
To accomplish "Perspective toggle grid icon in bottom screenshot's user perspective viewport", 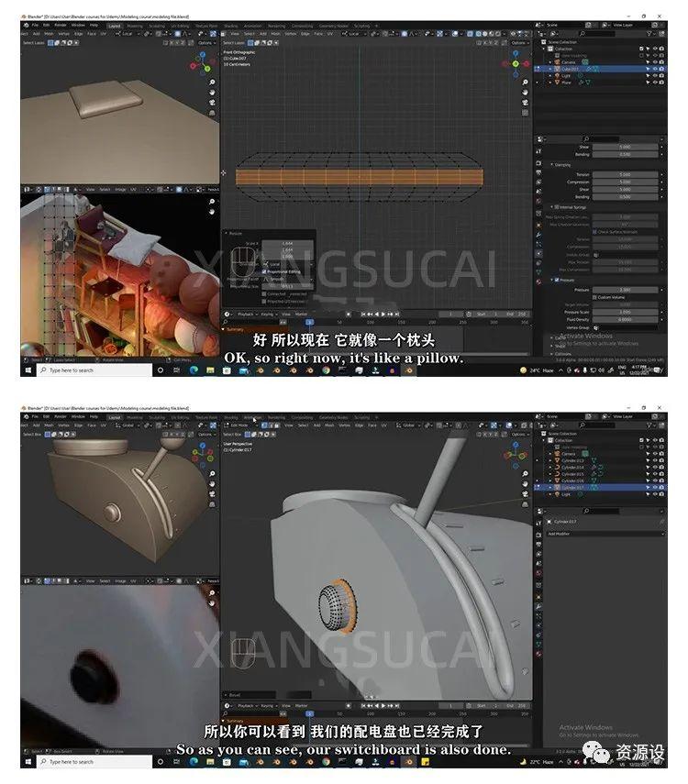I will [x=525, y=504].
